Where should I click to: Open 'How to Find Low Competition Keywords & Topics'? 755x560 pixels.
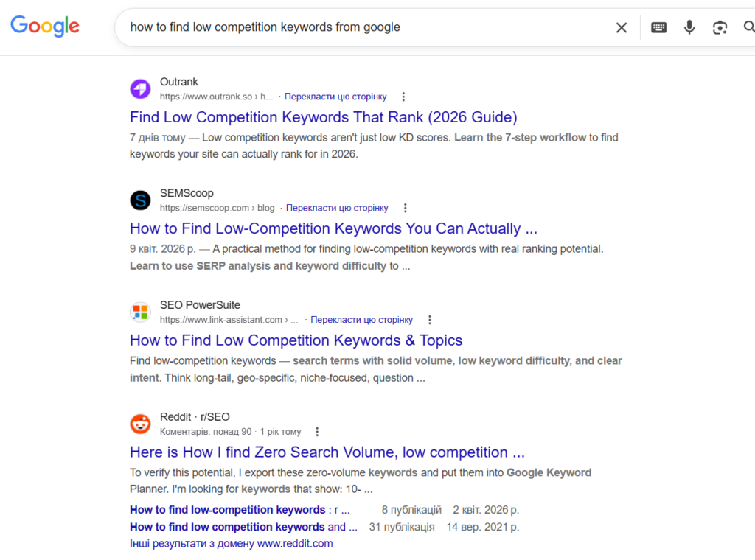pos(296,340)
